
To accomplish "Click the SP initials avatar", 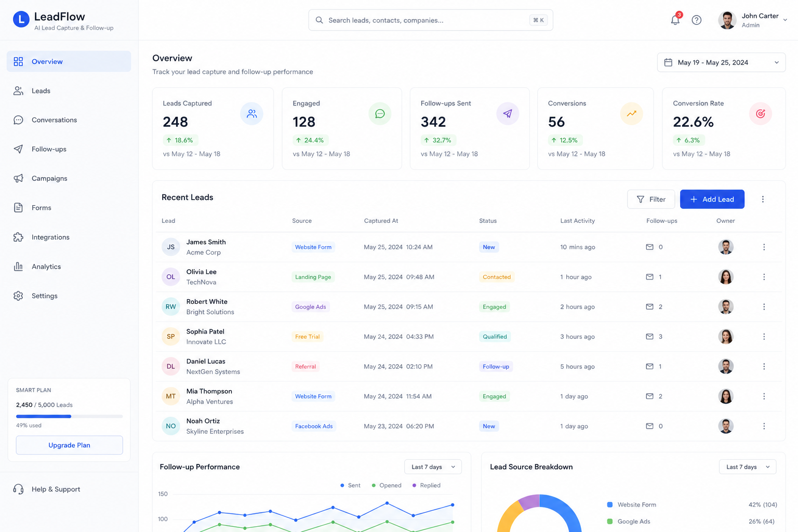I will [x=170, y=337].
